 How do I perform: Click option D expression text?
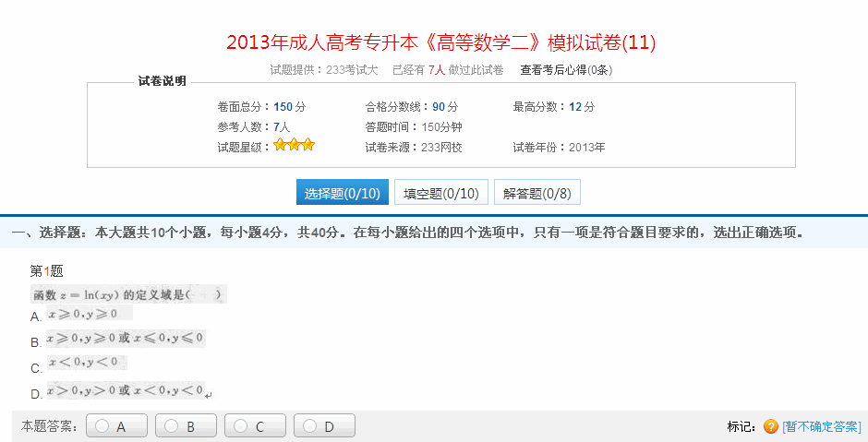[126, 390]
